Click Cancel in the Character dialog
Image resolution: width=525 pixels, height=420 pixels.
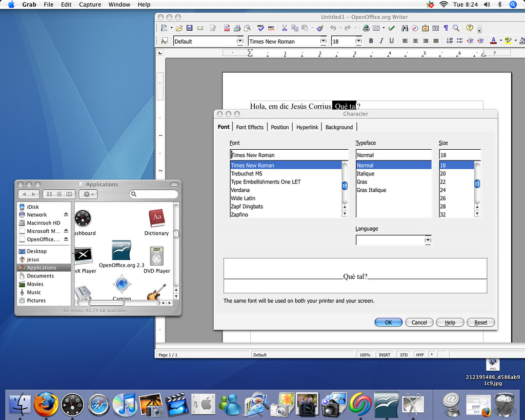[x=419, y=323]
